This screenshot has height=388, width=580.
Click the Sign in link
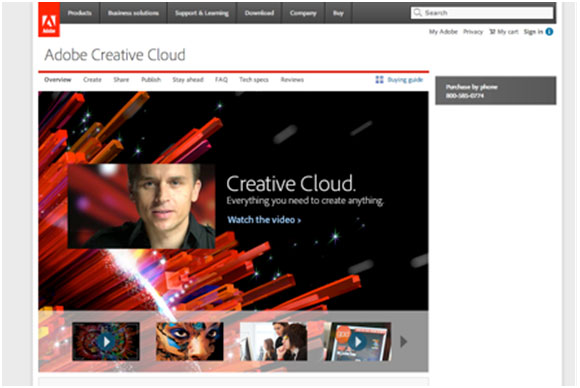coord(533,32)
